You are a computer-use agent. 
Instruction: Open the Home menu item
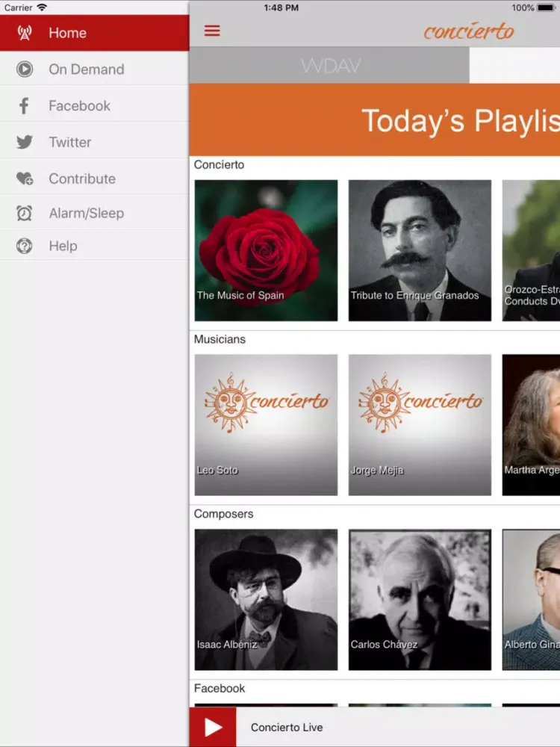coord(94,33)
